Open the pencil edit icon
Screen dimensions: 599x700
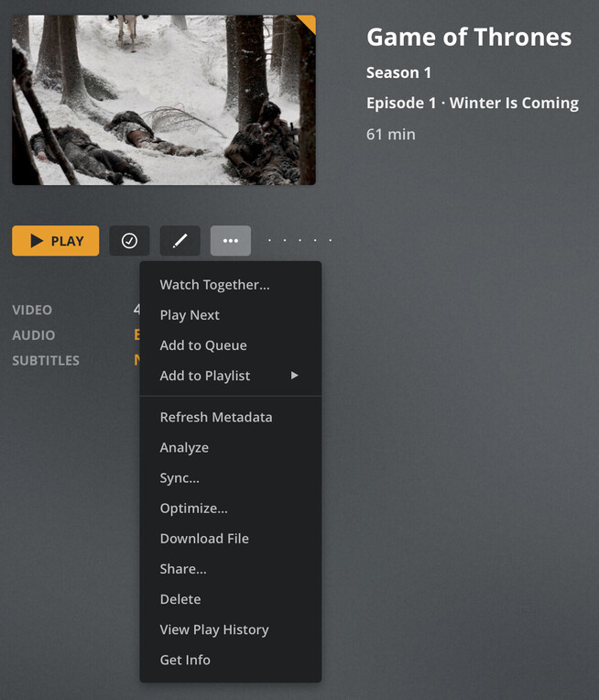[x=180, y=241]
